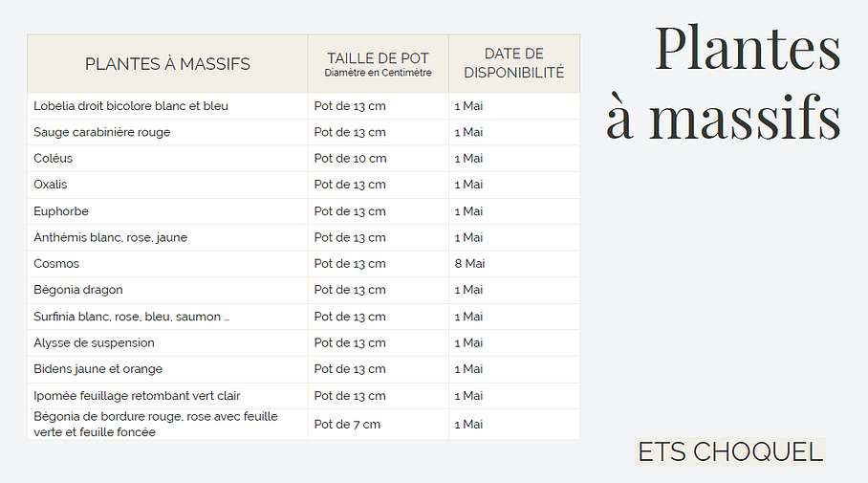Click the "TAILLE DE POT" column header
This screenshot has height=483, width=868.
coord(378,64)
